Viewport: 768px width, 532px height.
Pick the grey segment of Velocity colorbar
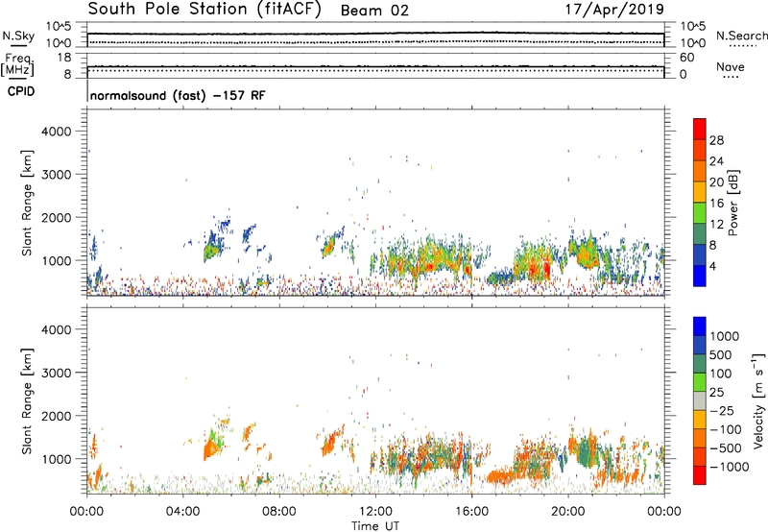point(700,400)
